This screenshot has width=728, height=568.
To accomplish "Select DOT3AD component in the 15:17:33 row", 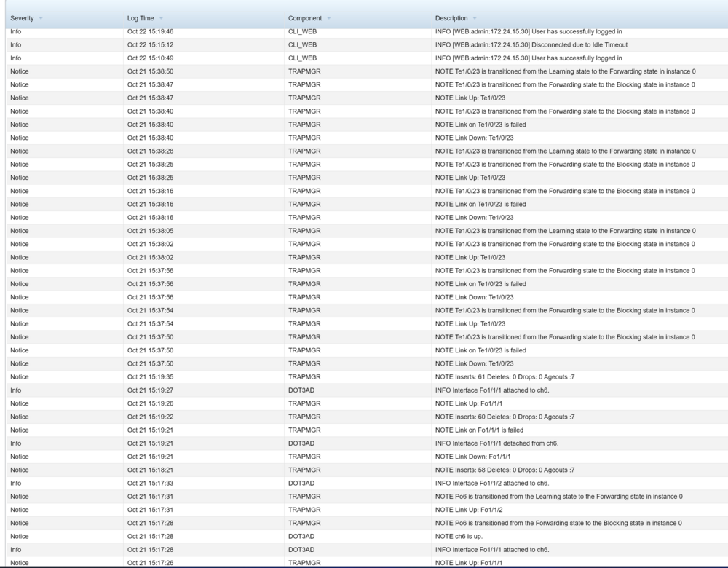I will click(301, 484).
